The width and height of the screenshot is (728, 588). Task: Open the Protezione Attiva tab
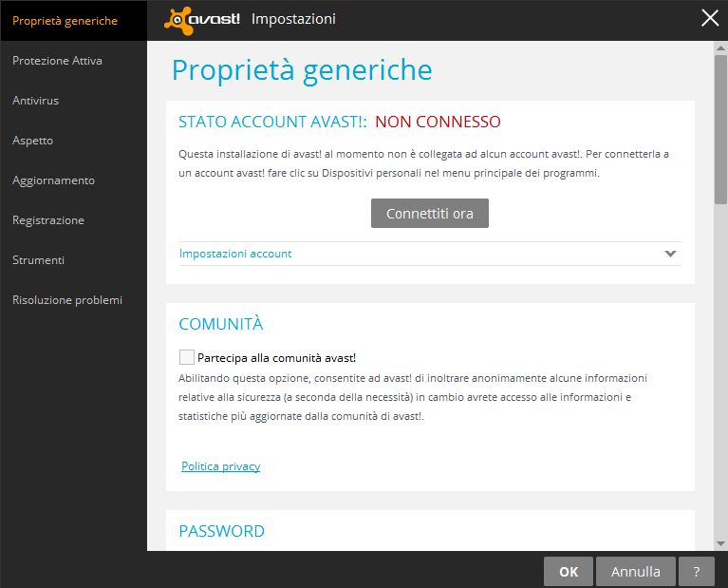[x=57, y=61]
